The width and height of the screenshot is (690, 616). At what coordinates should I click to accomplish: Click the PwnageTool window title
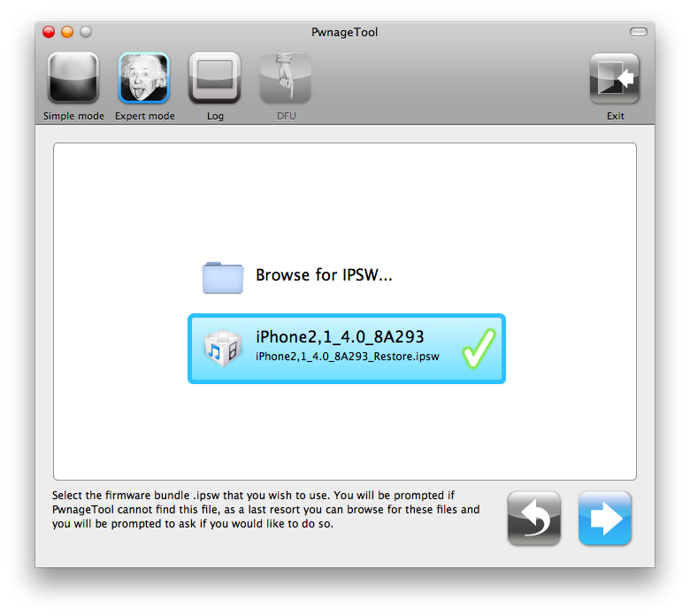coord(345,32)
